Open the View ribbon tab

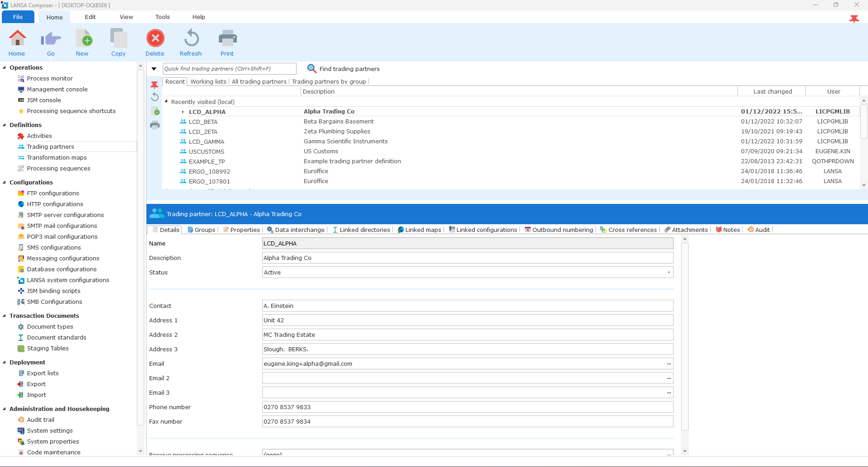(127, 17)
